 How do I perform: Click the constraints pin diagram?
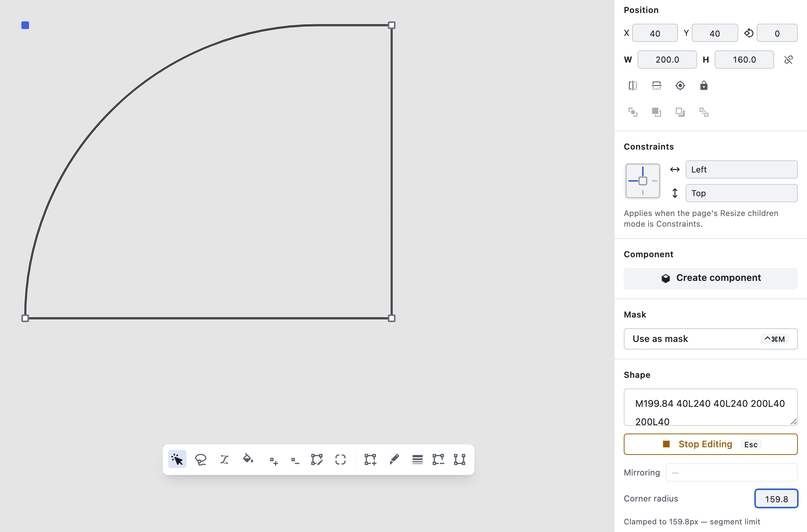642,181
